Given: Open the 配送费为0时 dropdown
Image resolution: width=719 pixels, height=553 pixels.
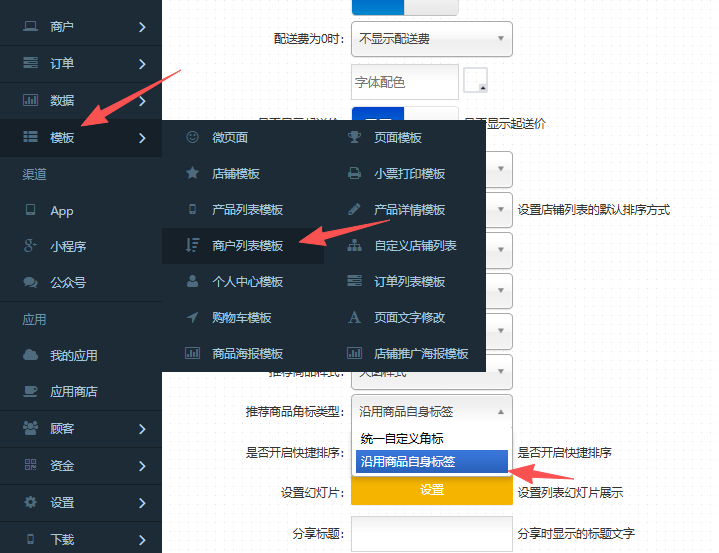Looking at the screenshot, I should (x=432, y=39).
